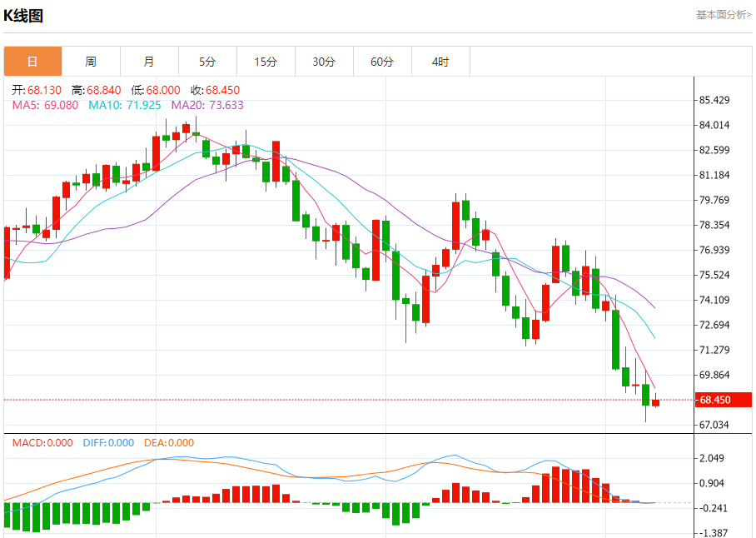The image size is (756, 538).
Task: Switch to the 周 weekly tab
Action: click(x=91, y=62)
